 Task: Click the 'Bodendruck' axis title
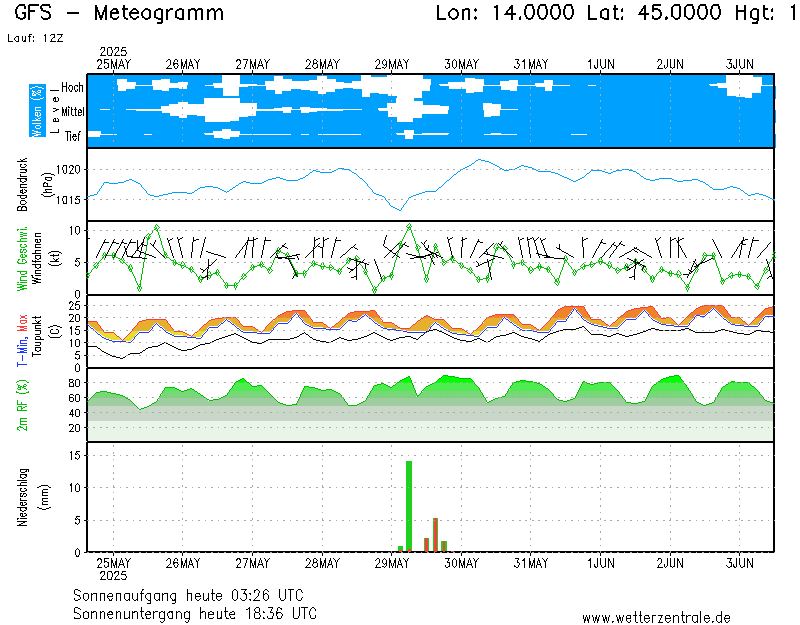point(22,185)
